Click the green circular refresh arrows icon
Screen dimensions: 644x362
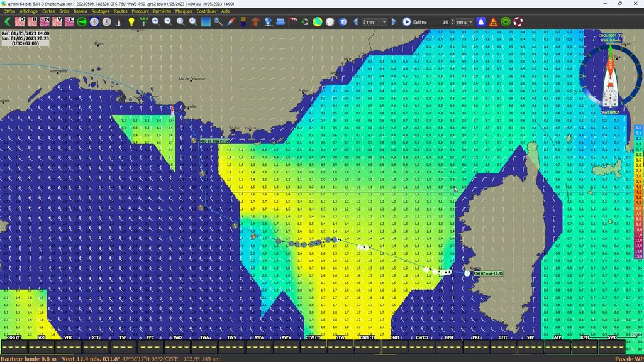(305, 22)
